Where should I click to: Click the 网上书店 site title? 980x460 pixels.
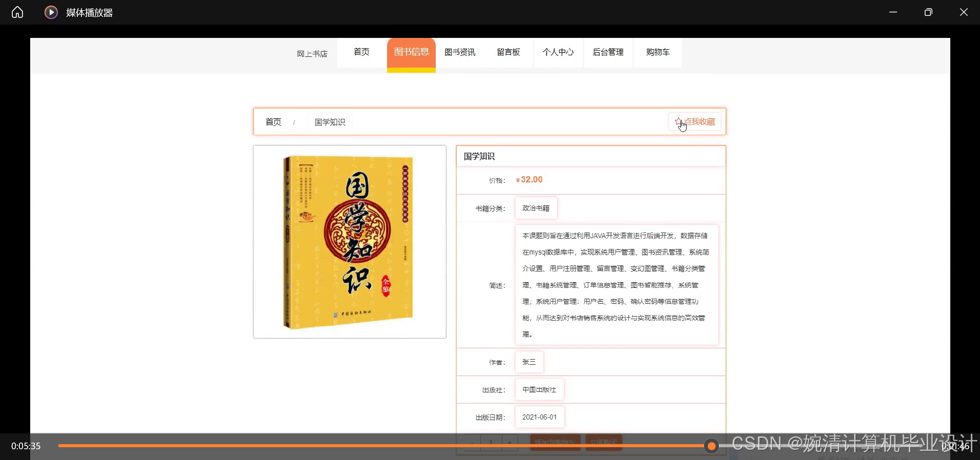pos(312,54)
